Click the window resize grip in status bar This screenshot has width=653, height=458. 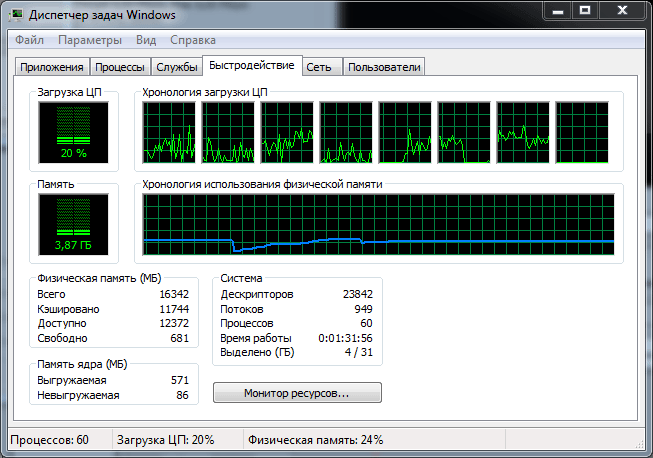tap(640, 444)
